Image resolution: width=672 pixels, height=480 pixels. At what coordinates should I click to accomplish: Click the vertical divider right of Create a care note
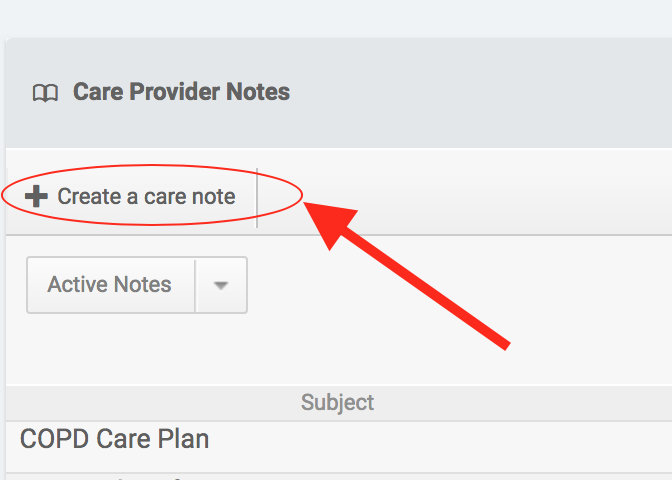(x=257, y=196)
